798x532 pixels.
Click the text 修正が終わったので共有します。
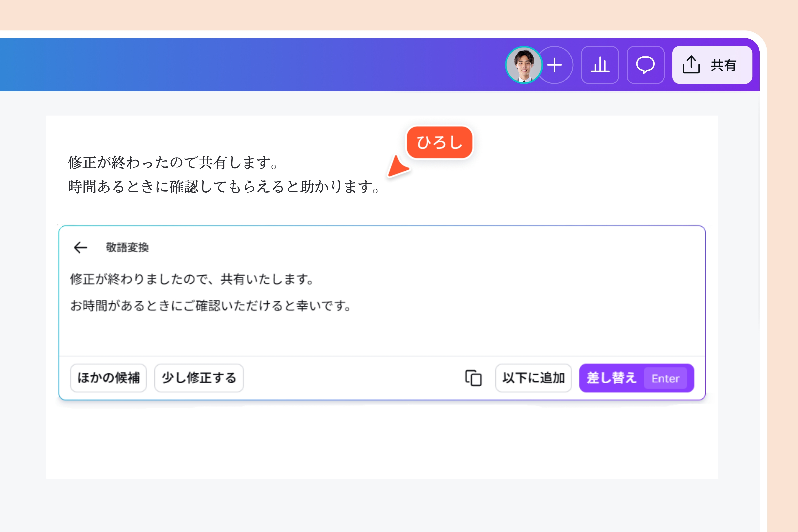(173, 162)
